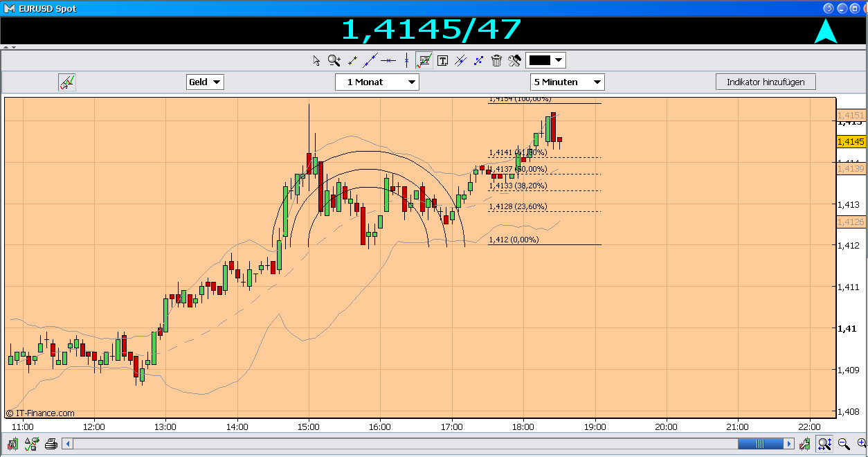The height and width of the screenshot is (457, 868).
Task: Click the cyan up-arrow trend indicator
Action: (826, 31)
